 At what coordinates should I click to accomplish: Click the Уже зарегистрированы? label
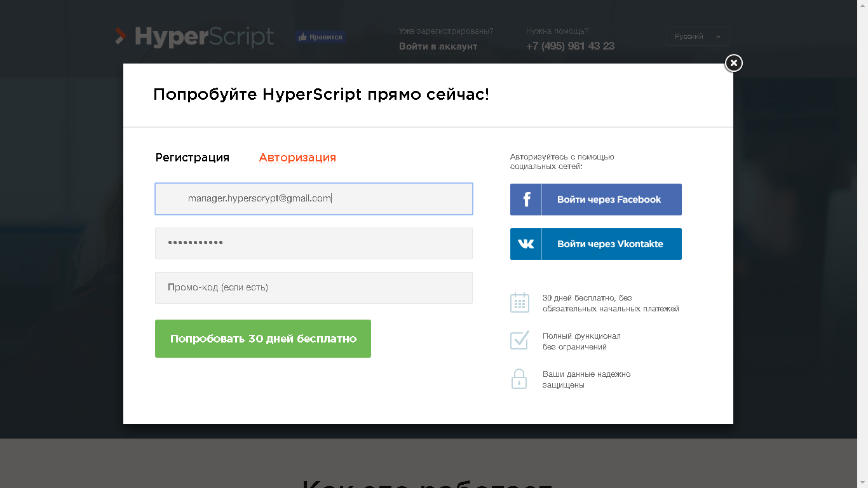coord(446,31)
